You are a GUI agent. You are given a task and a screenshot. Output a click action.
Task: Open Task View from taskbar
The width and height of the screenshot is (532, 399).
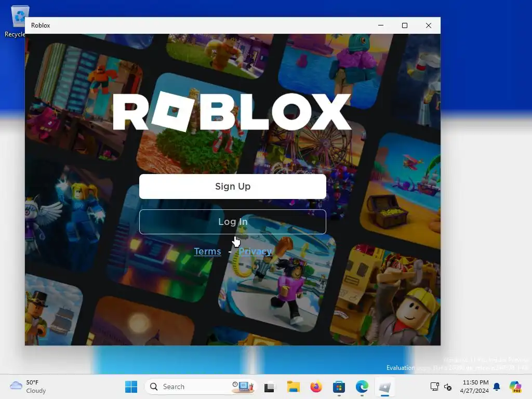pyautogui.click(x=270, y=387)
